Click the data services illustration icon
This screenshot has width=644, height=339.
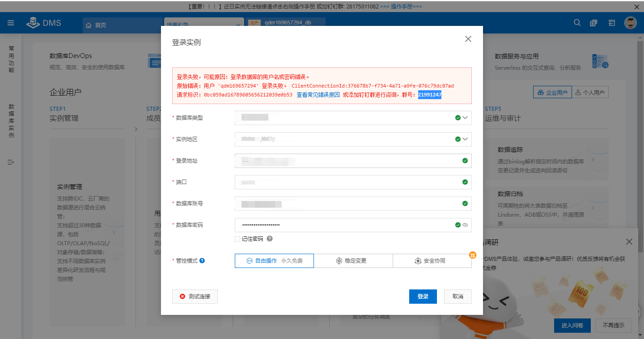pyautogui.click(x=600, y=61)
